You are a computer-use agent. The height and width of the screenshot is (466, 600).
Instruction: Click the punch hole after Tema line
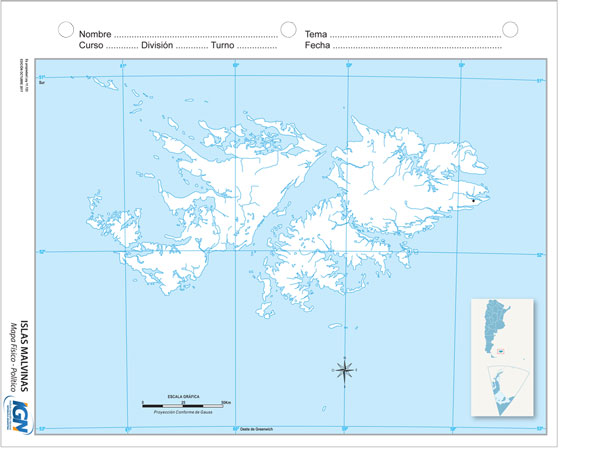coord(510,29)
